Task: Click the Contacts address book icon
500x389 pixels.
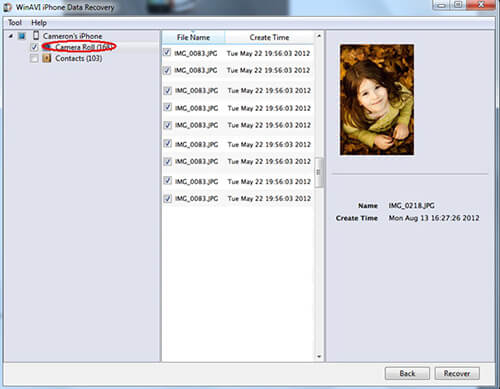Action: pos(47,58)
